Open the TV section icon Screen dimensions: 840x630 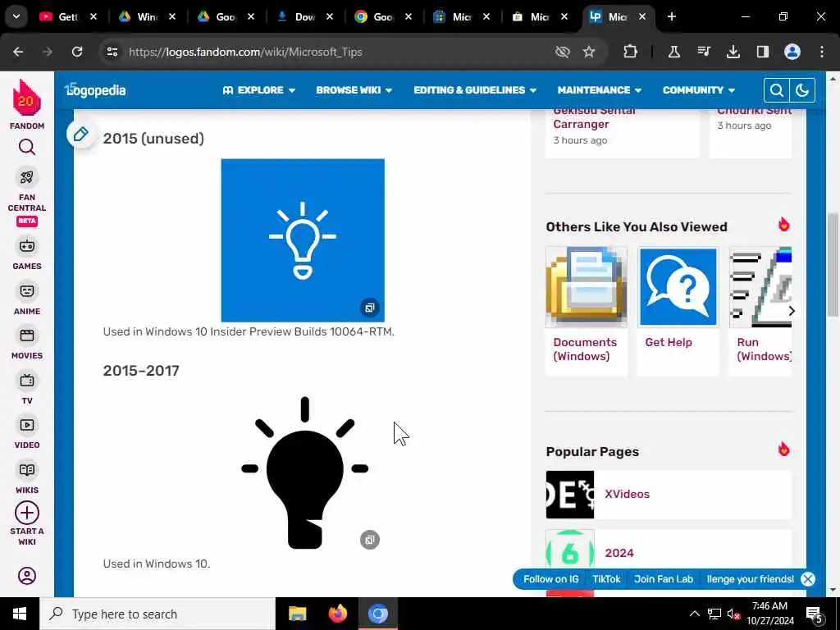point(27,381)
